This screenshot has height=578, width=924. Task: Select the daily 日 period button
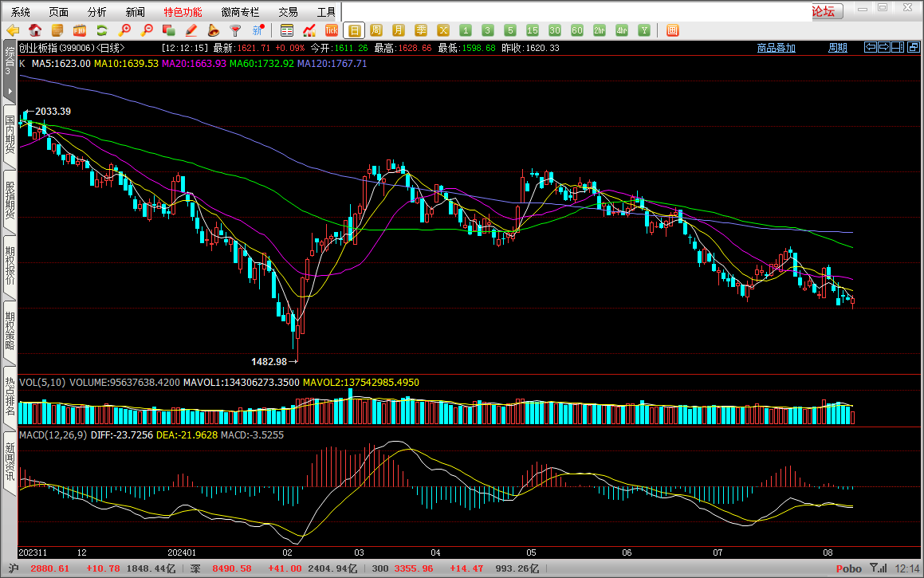pos(354,30)
